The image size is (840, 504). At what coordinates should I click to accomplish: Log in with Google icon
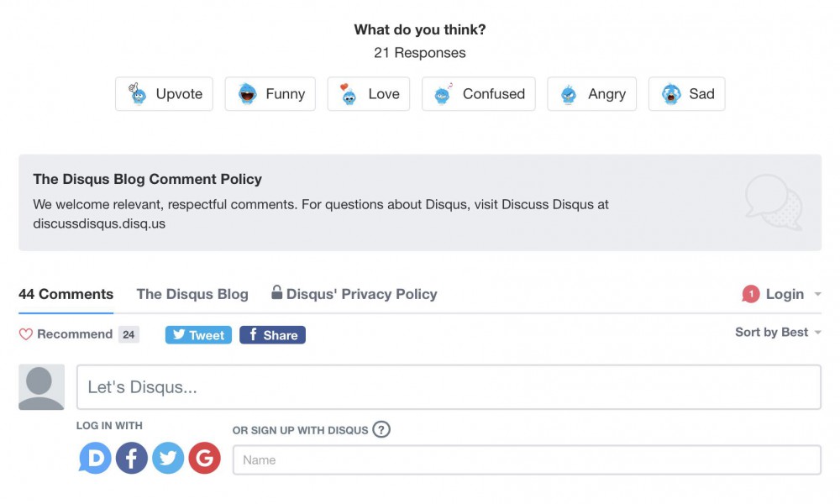(205, 458)
